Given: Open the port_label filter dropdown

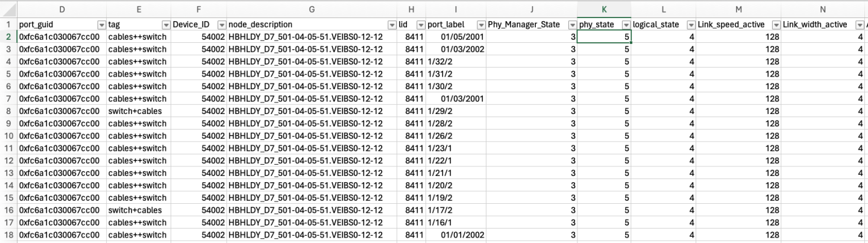Looking at the screenshot, I should click(480, 25).
